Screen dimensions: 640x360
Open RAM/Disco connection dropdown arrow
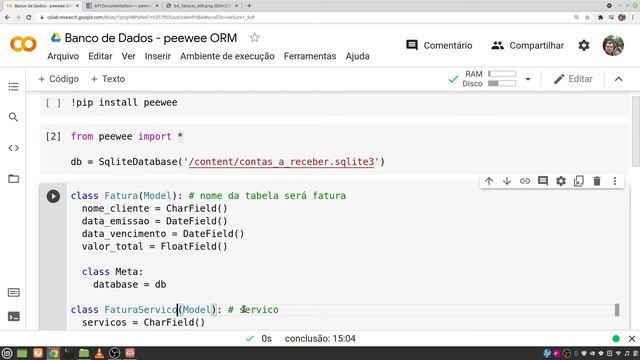pyautogui.click(x=528, y=79)
